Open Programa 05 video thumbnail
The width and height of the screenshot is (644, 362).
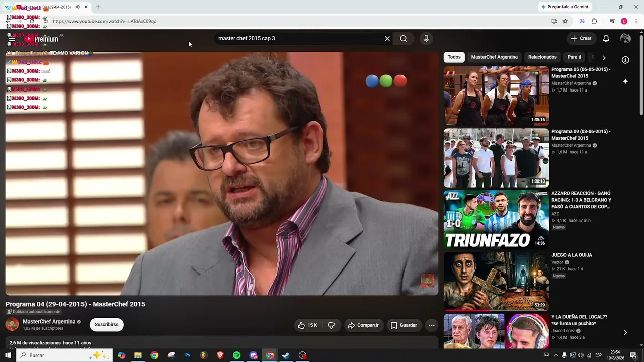pyautogui.click(x=496, y=96)
